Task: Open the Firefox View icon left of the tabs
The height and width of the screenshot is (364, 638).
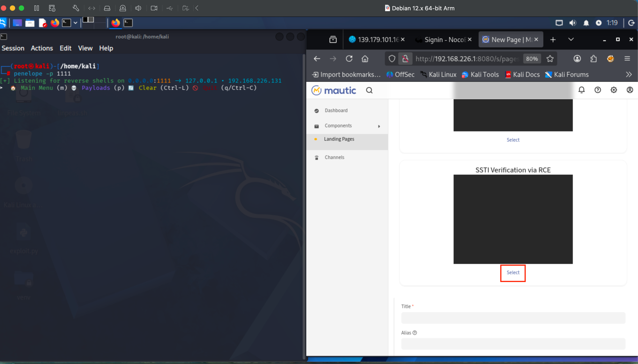Action: pos(333,40)
